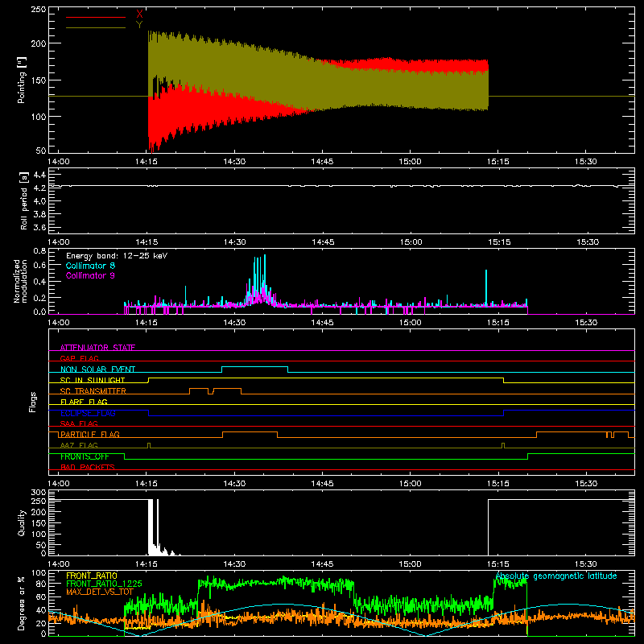Click the 250 value on Pointing axis
The height and width of the screenshot is (644, 644).
(38, 10)
